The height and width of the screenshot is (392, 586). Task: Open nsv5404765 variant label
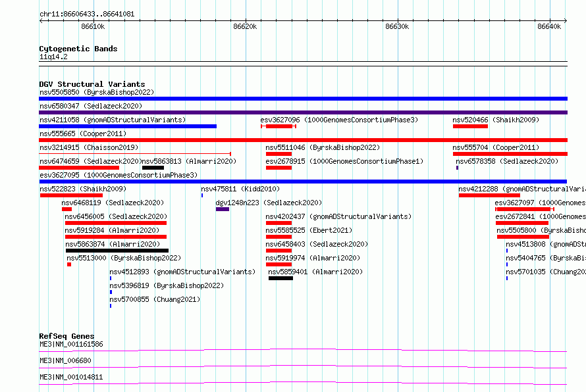pyautogui.click(x=546, y=258)
